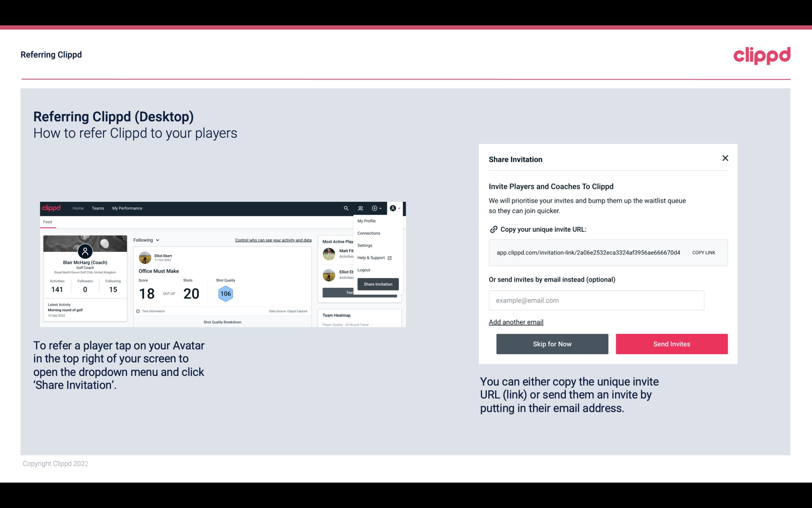
Task: Click the email input field in modal
Action: [596, 300]
